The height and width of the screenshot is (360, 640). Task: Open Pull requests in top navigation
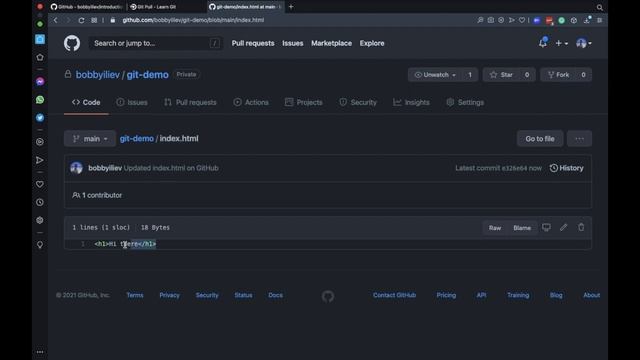tap(253, 43)
